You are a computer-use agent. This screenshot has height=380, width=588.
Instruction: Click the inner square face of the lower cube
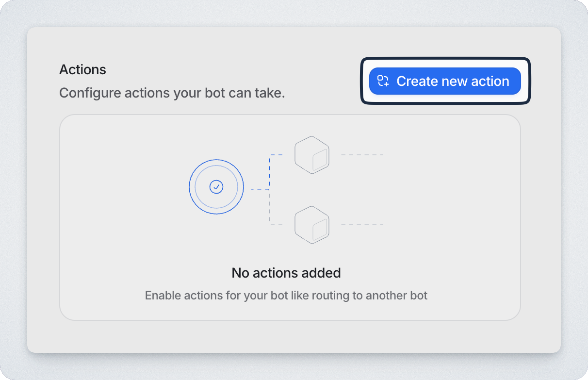(x=320, y=230)
